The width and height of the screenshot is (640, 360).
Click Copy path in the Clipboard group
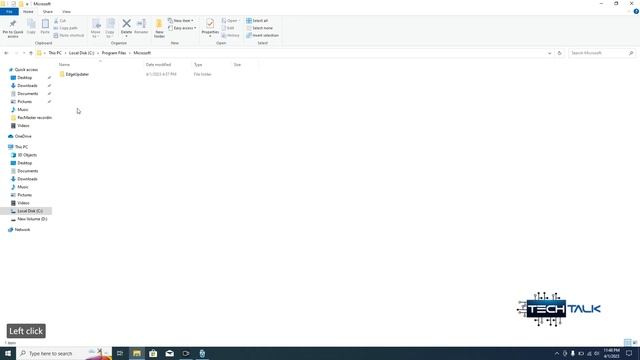[x=65, y=28]
